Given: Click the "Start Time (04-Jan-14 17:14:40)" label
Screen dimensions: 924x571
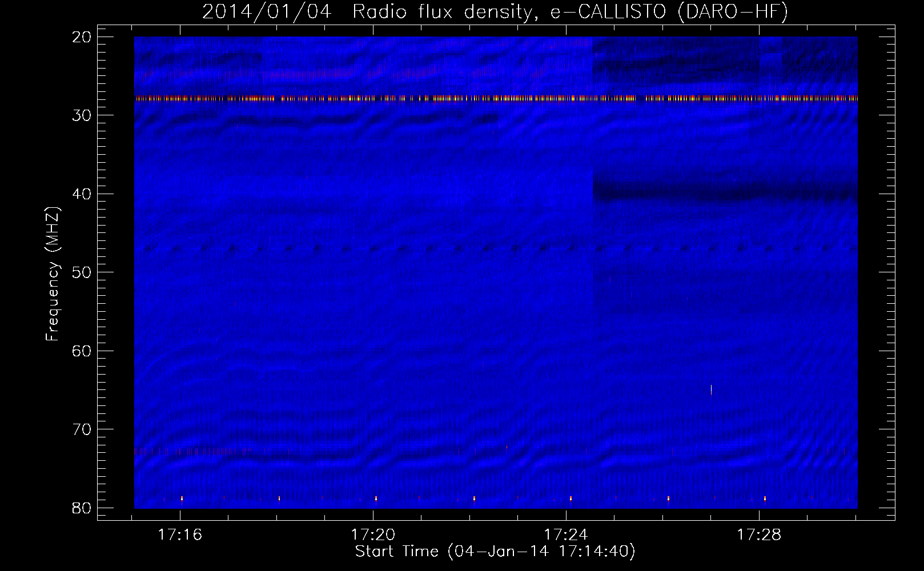Looking at the screenshot, I should [x=495, y=552].
